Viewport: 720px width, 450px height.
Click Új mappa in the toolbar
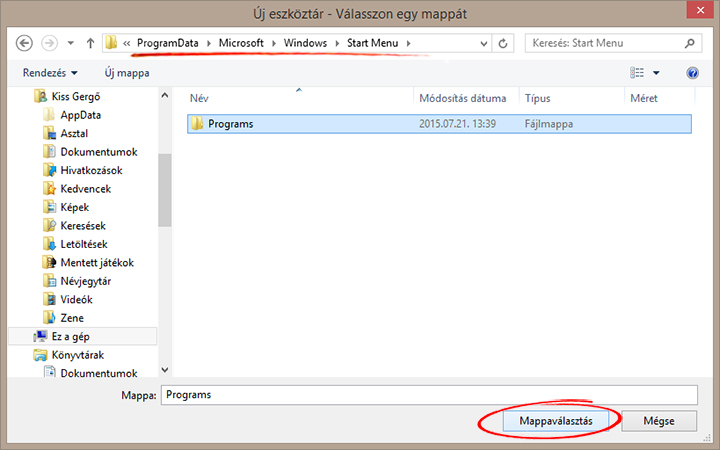pos(125,73)
